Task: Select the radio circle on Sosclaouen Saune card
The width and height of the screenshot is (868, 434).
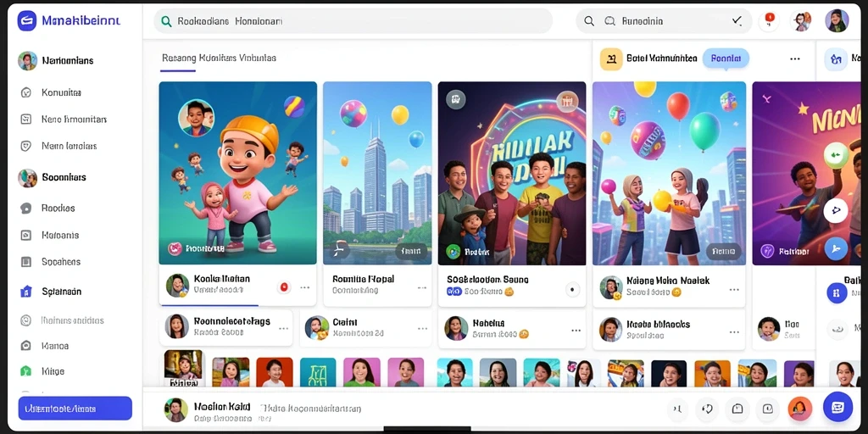Action: point(572,289)
